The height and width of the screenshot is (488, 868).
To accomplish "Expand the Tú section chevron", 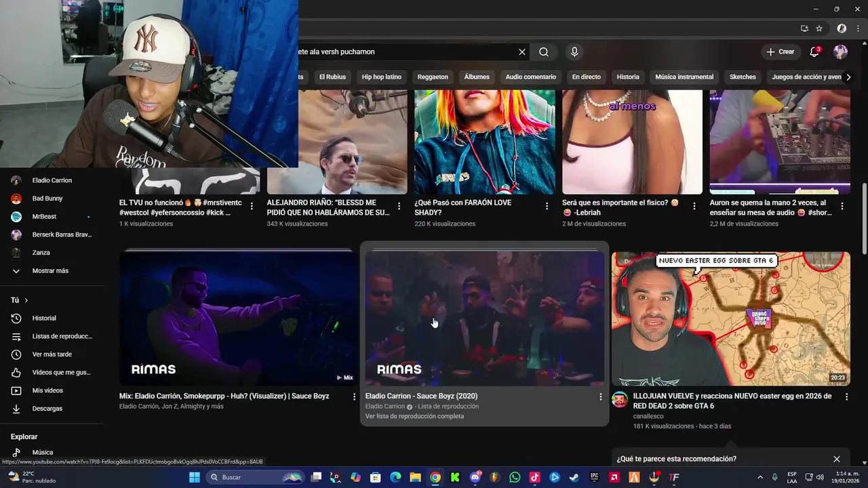I will click(x=26, y=300).
